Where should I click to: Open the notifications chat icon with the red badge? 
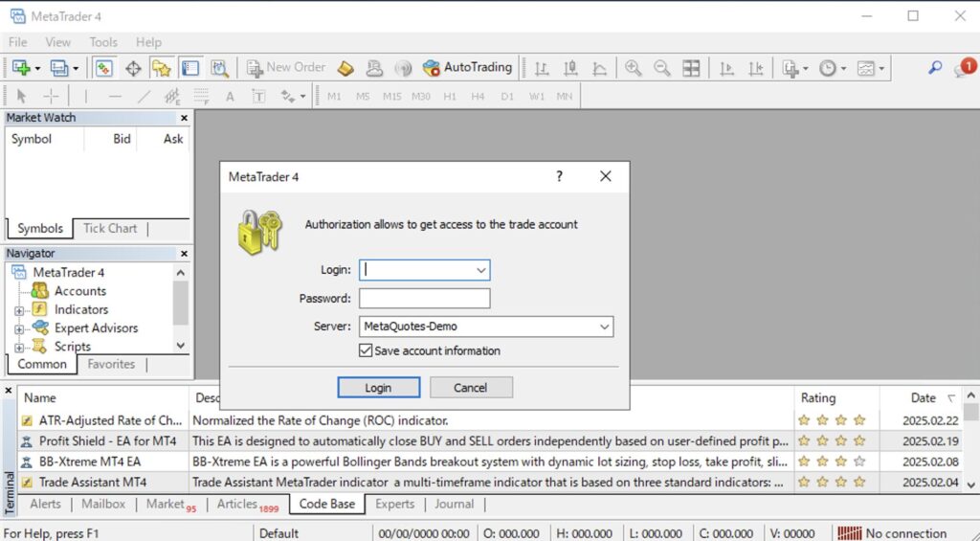pyautogui.click(x=965, y=67)
